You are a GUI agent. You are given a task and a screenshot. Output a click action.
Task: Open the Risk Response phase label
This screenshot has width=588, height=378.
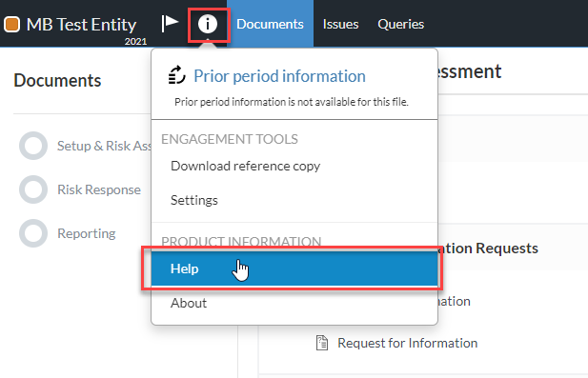click(99, 189)
